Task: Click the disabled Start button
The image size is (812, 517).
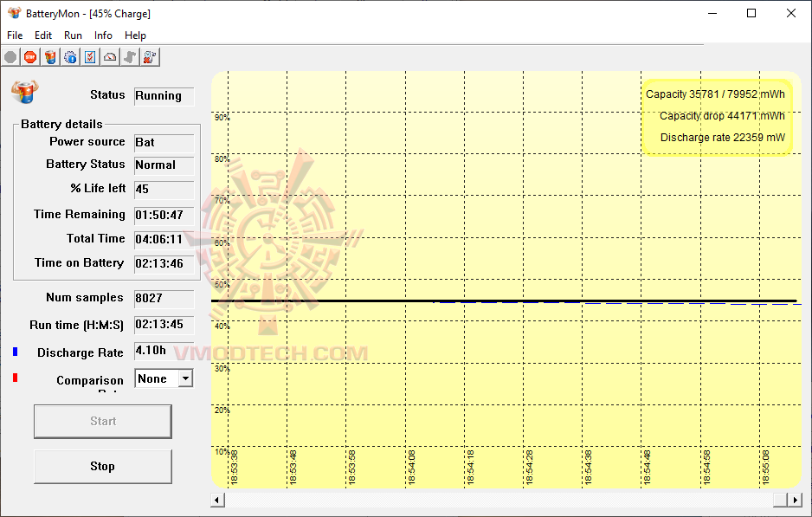Action: (x=103, y=421)
